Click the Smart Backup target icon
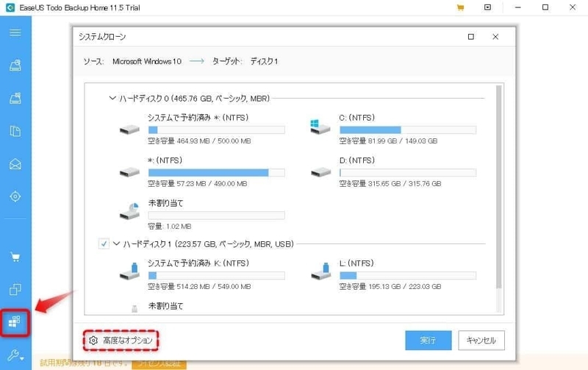This screenshot has width=588, height=370. coord(15,196)
